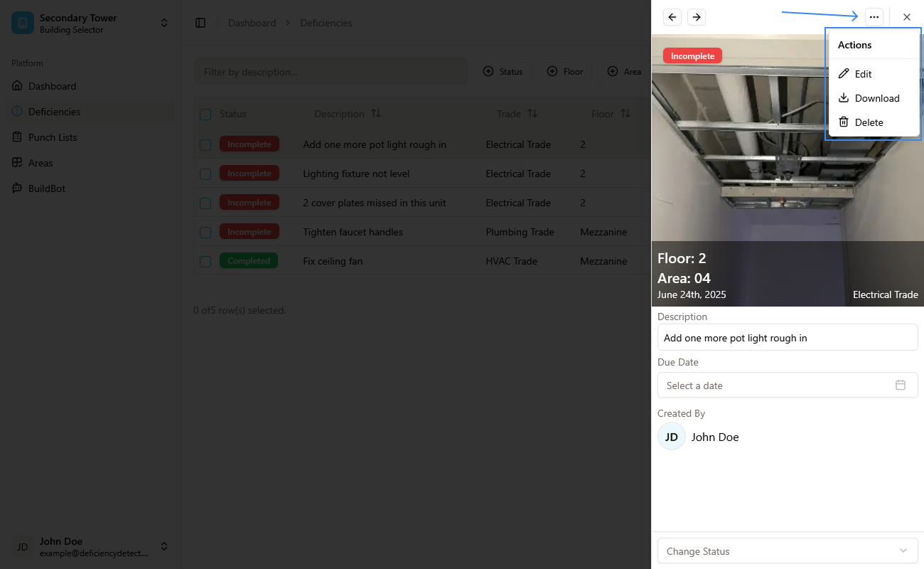Go to next deficiency with right arrow
This screenshot has height=569, width=924.
click(x=697, y=17)
